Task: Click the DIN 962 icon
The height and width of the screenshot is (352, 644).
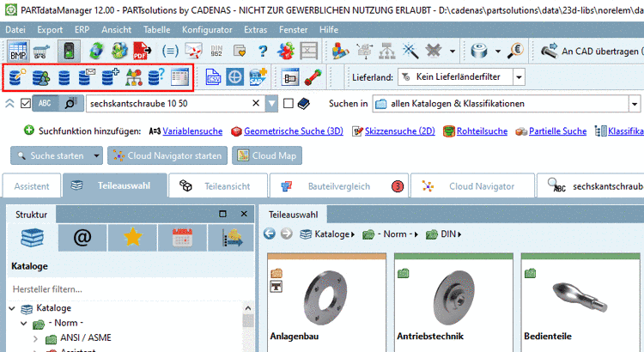Action: point(216,52)
